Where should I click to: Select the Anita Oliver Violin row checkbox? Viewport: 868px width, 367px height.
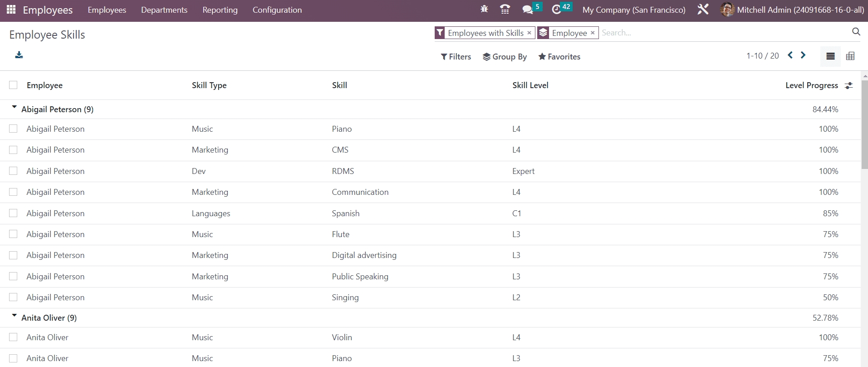click(x=13, y=337)
